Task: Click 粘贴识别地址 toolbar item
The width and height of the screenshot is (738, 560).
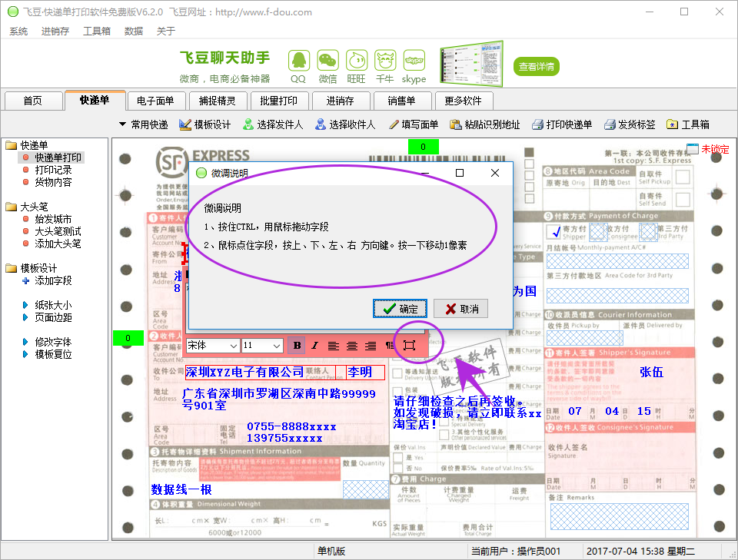Action: coord(485,124)
